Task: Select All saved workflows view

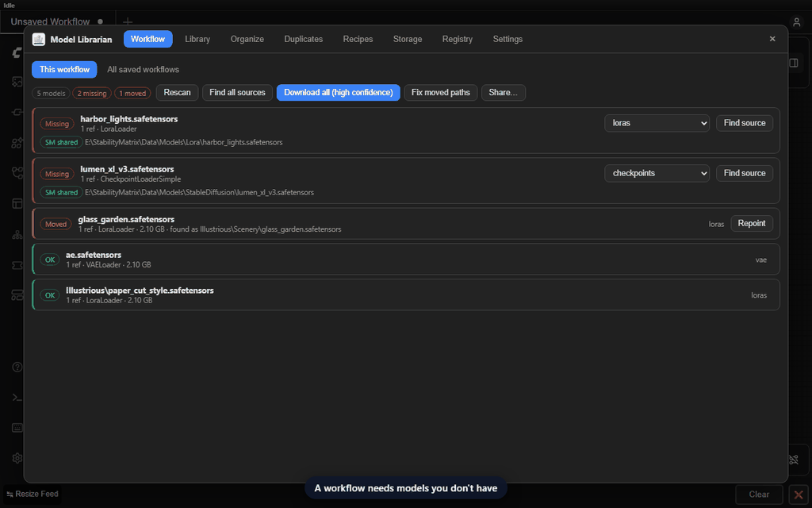Action: point(143,70)
